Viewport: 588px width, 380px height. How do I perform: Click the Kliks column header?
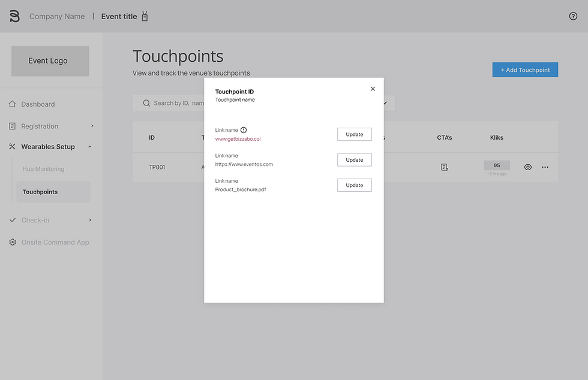click(x=497, y=137)
